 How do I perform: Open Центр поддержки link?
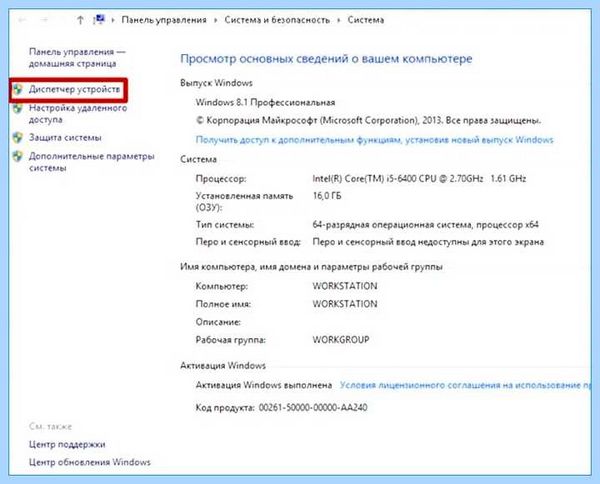(67, 445)
